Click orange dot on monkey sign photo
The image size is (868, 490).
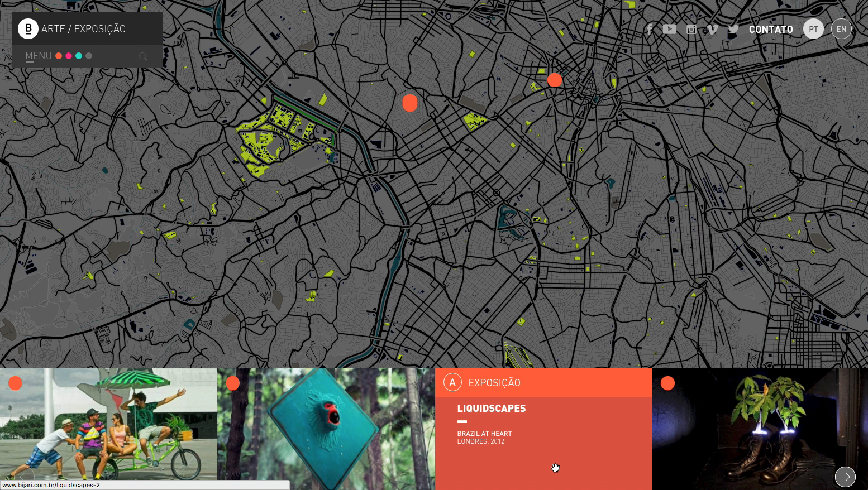click(x=233, y=383)
